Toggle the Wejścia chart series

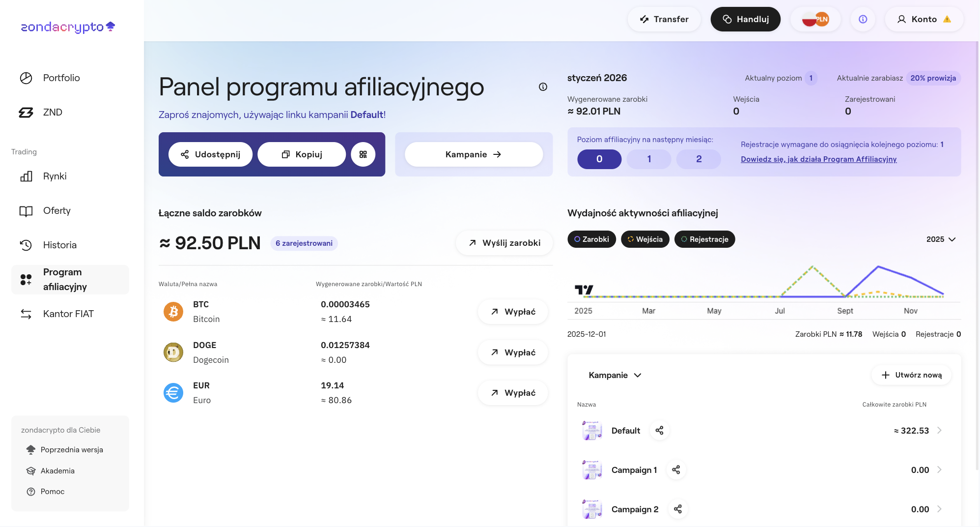tap(645, 239)
